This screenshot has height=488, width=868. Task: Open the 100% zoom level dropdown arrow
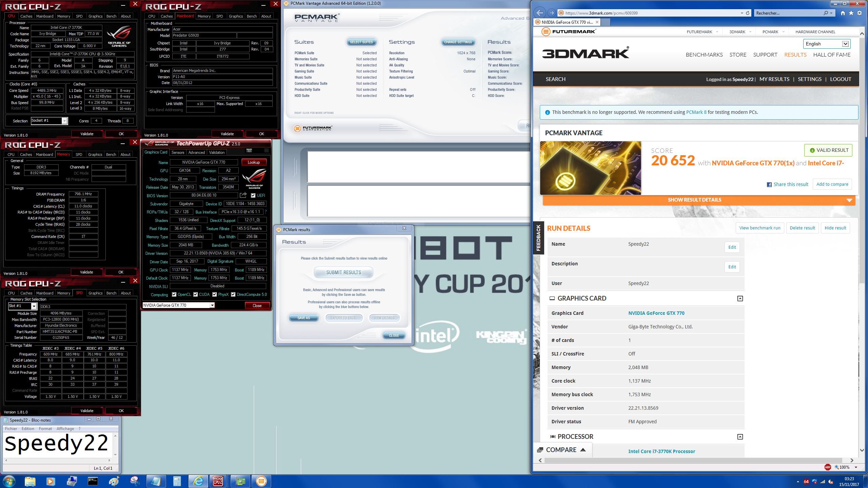tap(856, 467)
